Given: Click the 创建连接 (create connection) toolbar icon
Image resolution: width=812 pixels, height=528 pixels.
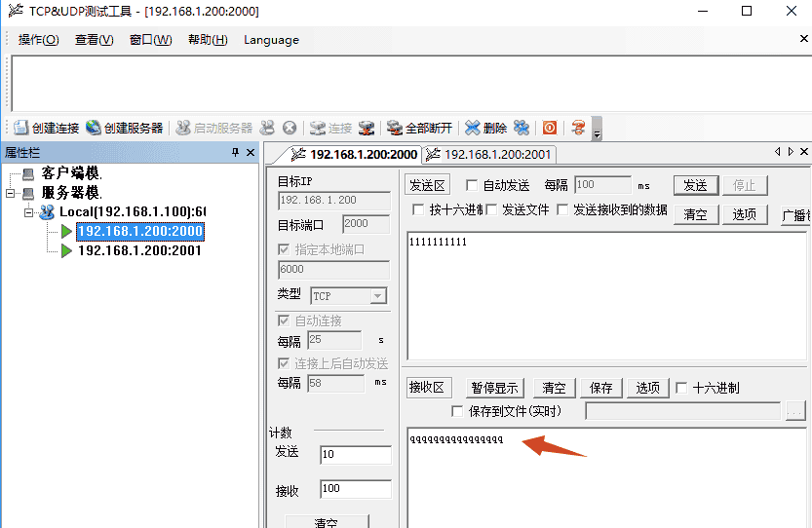Looking at the screenshot, I should (x=20, y=128).
